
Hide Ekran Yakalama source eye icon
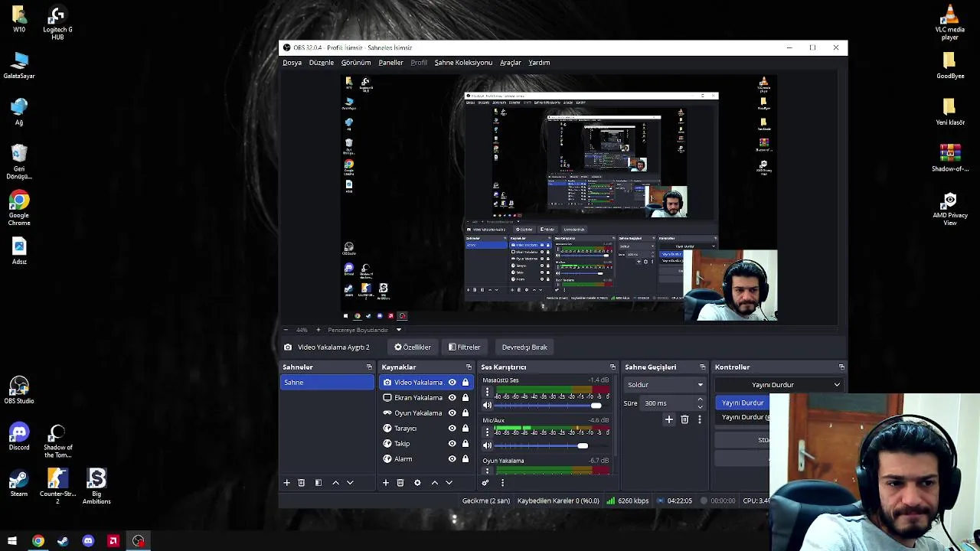(x=452, y=398)
